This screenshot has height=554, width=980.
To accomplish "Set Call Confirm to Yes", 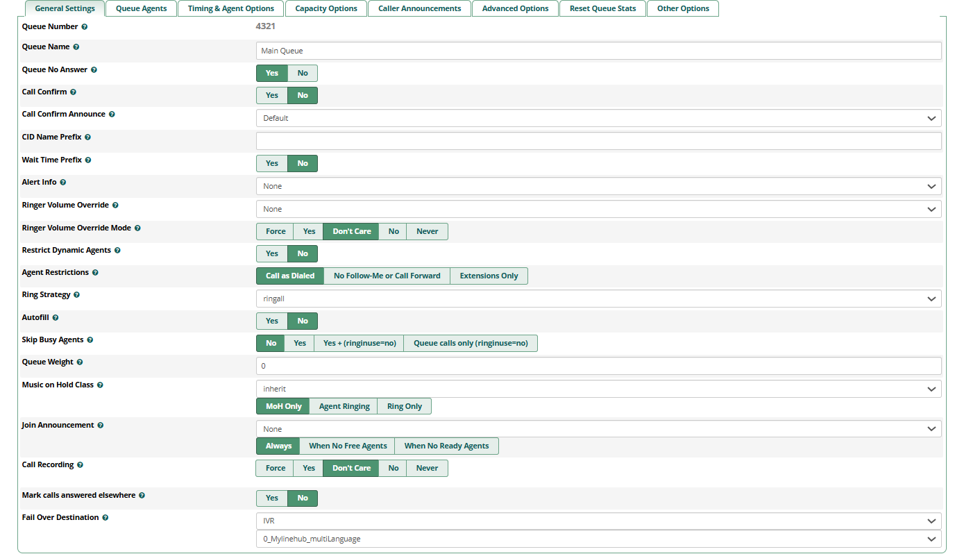I will (272, 95).
